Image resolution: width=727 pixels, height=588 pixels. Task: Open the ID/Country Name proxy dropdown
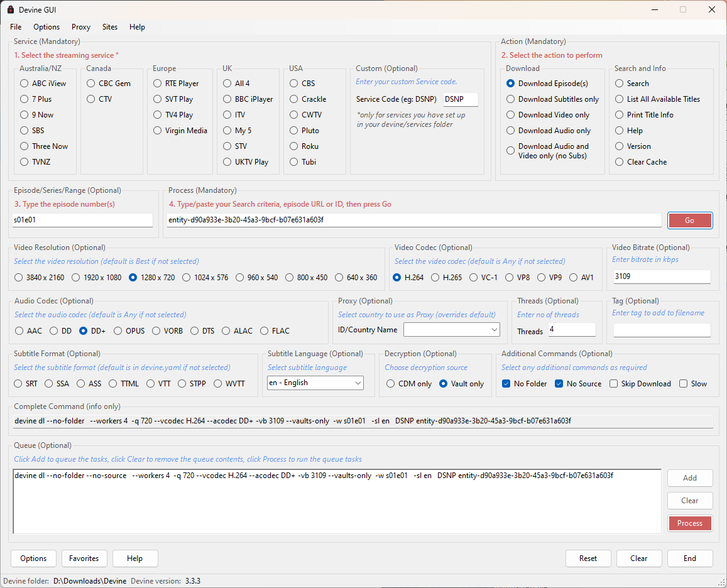tap(451, 330)
